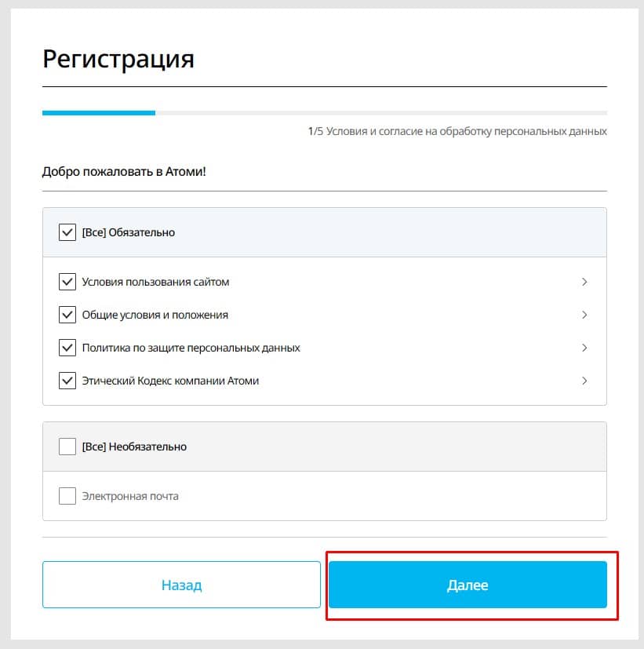The width and height of the screenshot is (644, 649).
Task: Open details for "Общие условия и положения"
Action: pyautogui.click(x=584, y=314)
